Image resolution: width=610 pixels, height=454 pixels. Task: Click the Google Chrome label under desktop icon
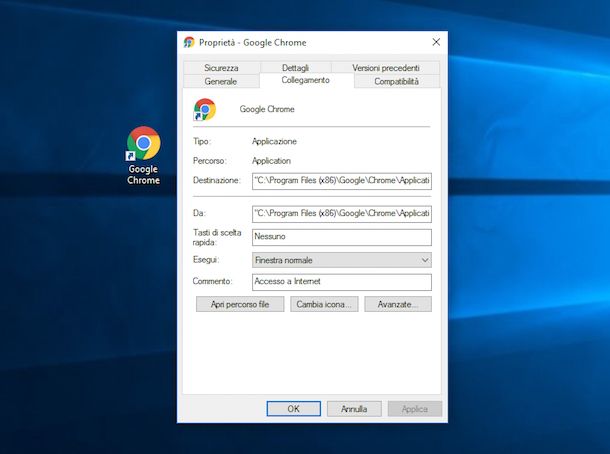[143, 175]
